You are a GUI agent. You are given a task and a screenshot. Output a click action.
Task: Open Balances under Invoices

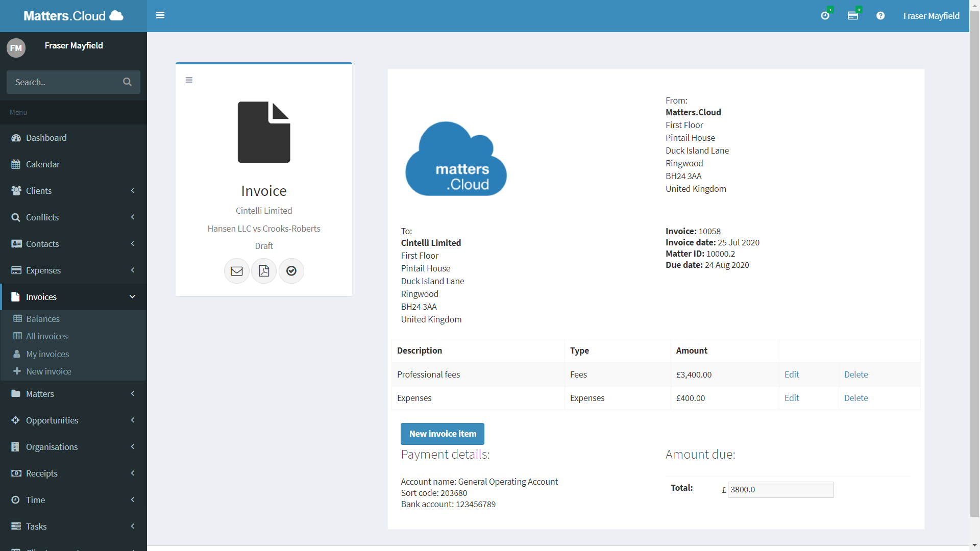coord(73,319)
